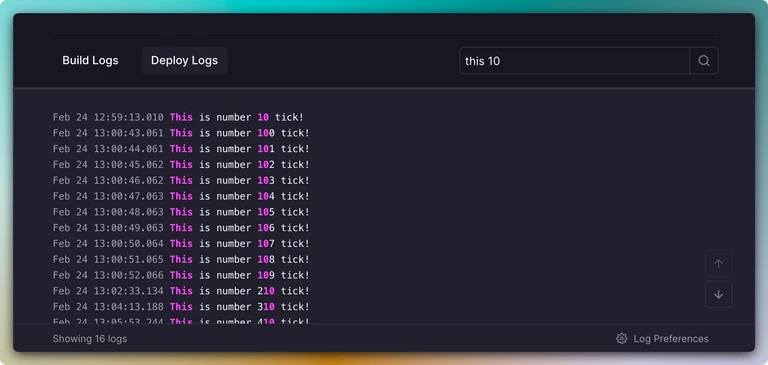Click the search magnifier icon button
The width and height of the screenshot is (768, 365).
tap(704, 61)
